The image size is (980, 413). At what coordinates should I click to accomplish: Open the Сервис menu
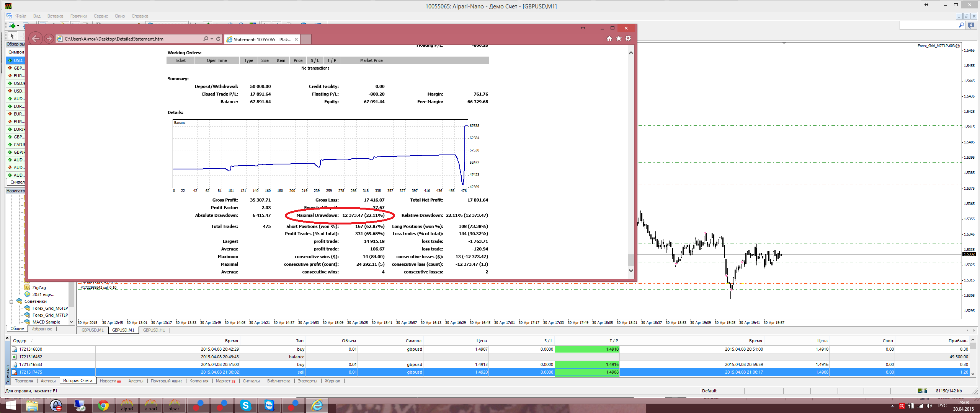[x=101, y=16]
